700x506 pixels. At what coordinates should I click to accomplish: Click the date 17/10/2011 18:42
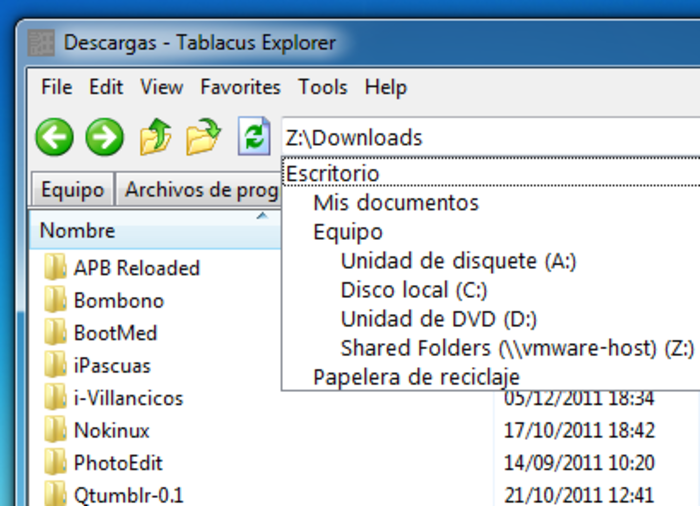(579, 431)
